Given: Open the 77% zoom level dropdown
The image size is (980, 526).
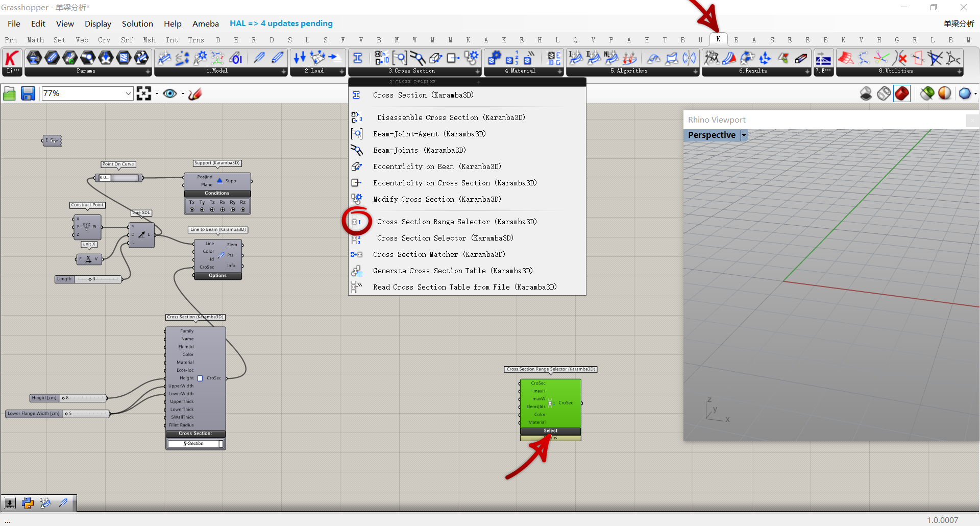Looking at the screenshot, I should coord(128,93).
